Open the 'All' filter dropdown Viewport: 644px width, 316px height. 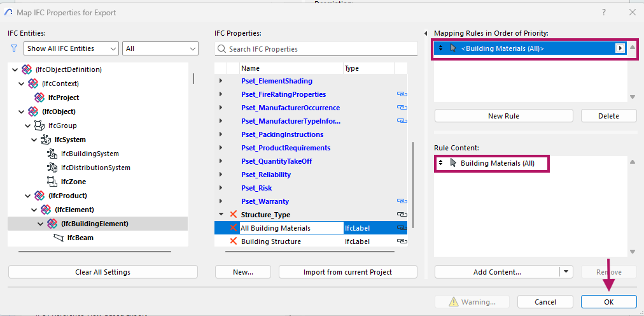point(160,48)
